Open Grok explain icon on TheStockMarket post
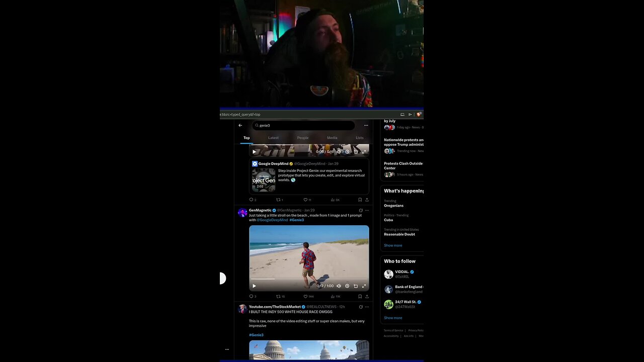Image resolution: width=644 pixels, height=362 pixels. [361, 307]
